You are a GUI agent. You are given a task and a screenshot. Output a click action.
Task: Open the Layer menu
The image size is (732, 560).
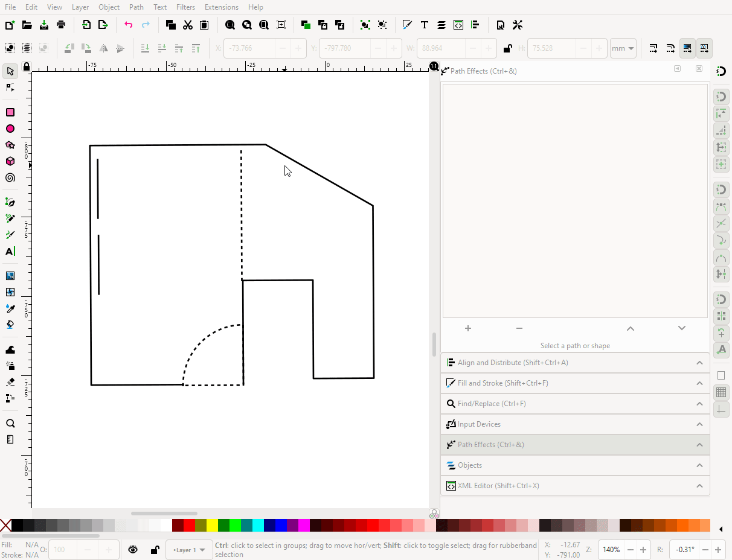[x=80, y=7]
